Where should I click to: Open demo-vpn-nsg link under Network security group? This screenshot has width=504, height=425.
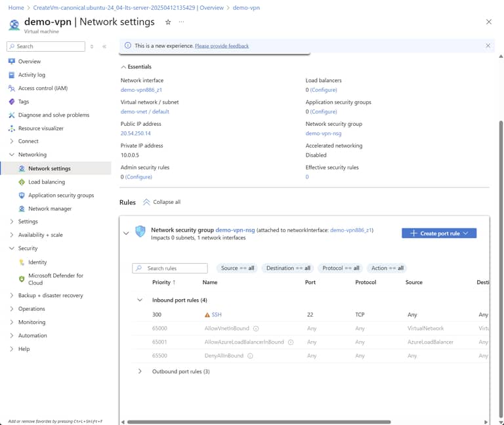point(324,133)
